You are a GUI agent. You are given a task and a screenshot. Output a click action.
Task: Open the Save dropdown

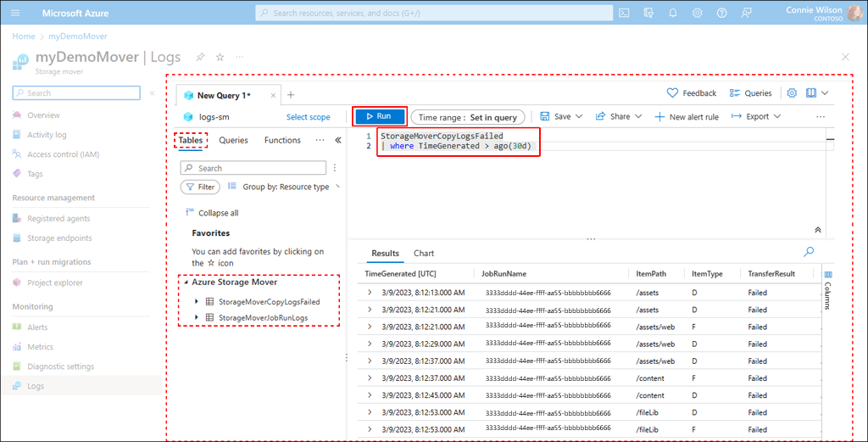click(x=561, y=116)
